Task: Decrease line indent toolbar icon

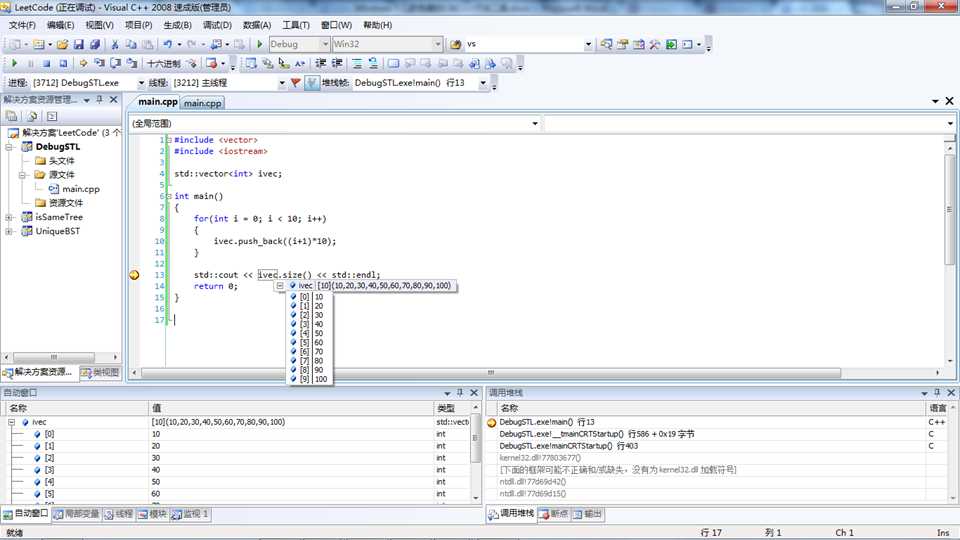Action: (x=321, y=63)
